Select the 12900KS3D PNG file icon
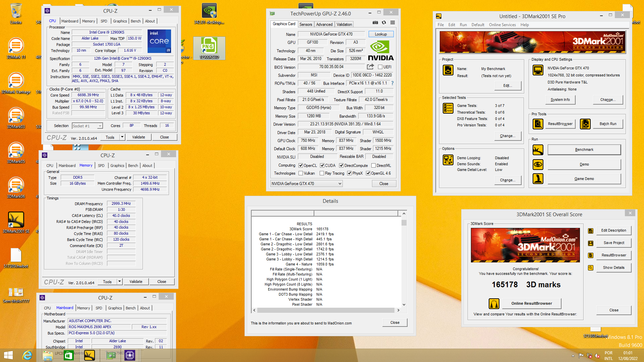The height and width of the screenshot is (362, 644). 209,48
